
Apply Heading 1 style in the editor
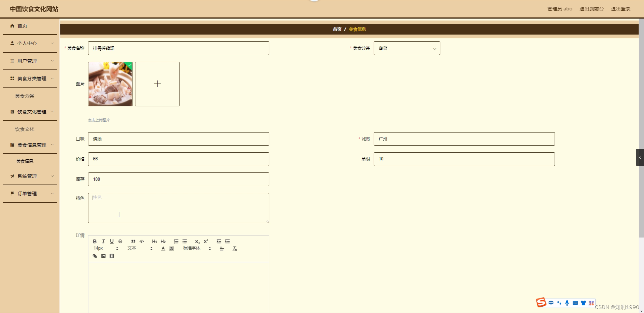[x=154, y=241]
